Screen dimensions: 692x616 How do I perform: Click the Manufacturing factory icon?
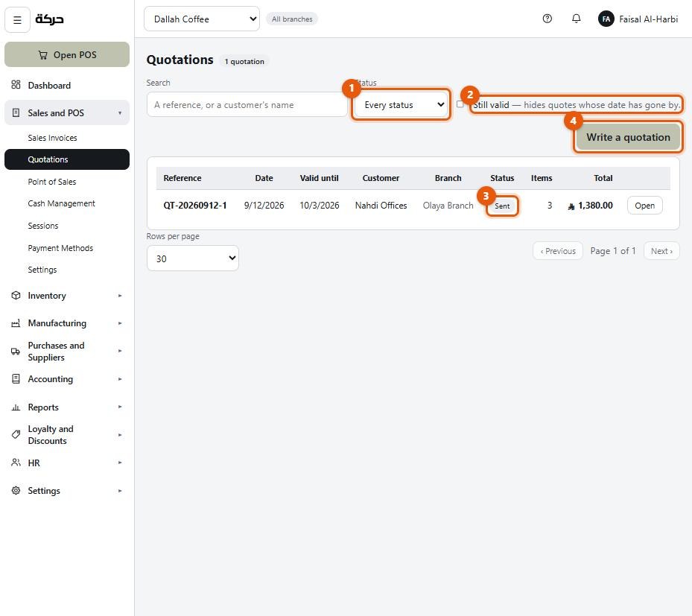tap(16, 323)
